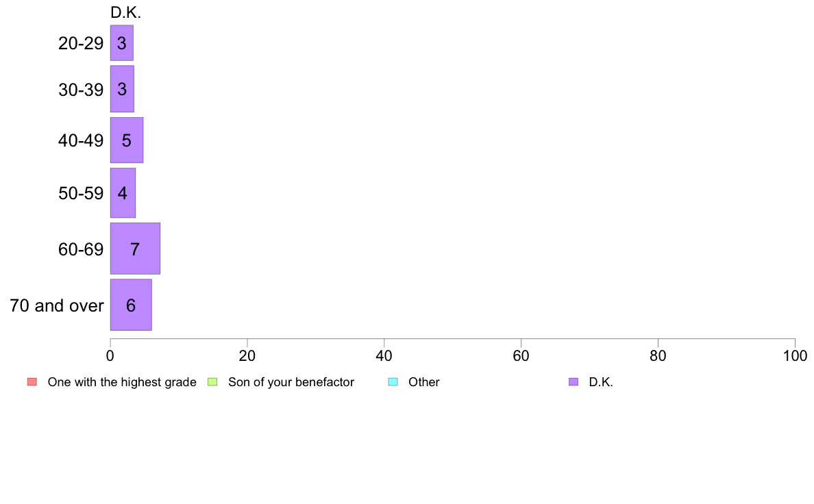Click the red highest grade legend swatch
Image resolution: width=814 pixels, height=504 pixels.
point(32,382)
